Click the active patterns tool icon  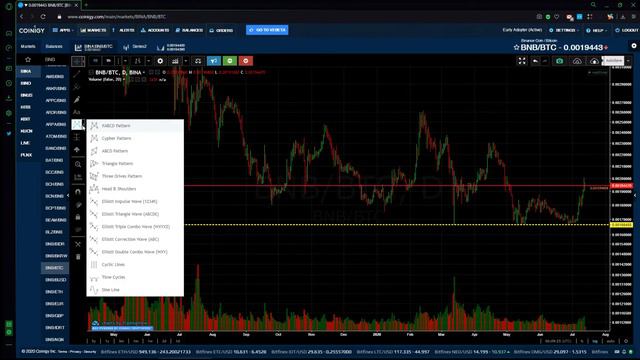click(77, 124)
